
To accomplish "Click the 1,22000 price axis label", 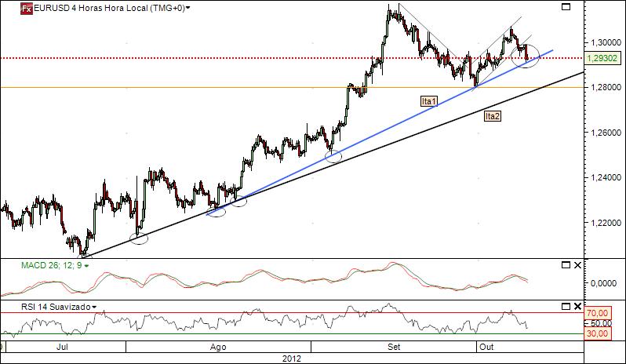I will click(606, 222).
